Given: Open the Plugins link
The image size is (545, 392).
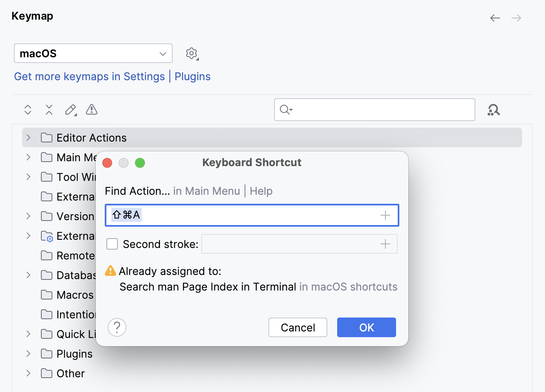Looking at the screenshot, I should click(192, 77).
